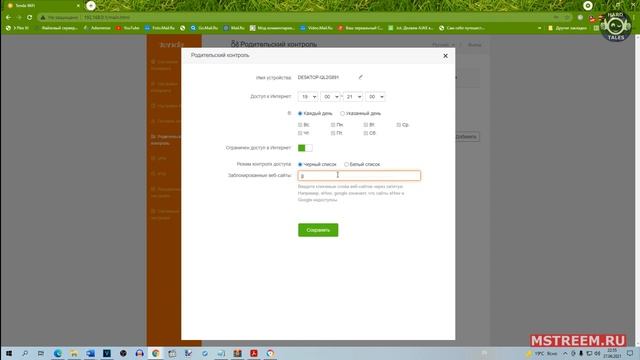Image resolution: width=640 pixels, height=360 pixels.
Task: Tick the Пт day checkbox
Action: [x=333, y=133]
